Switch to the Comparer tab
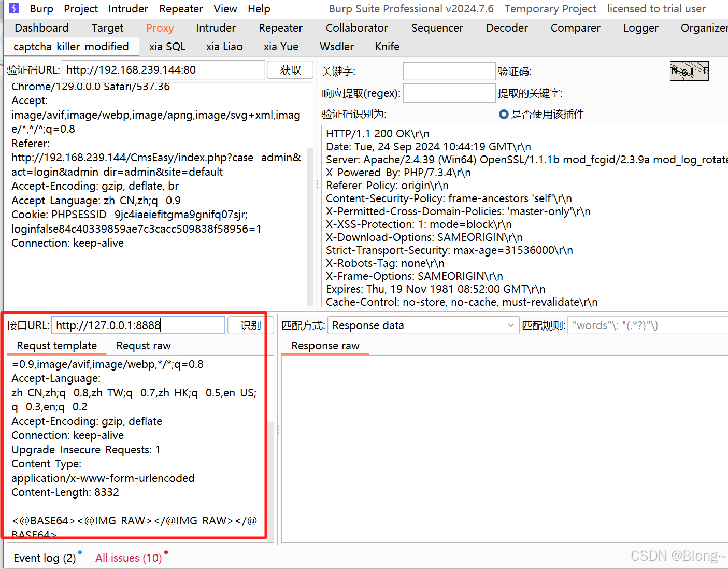 575,28
